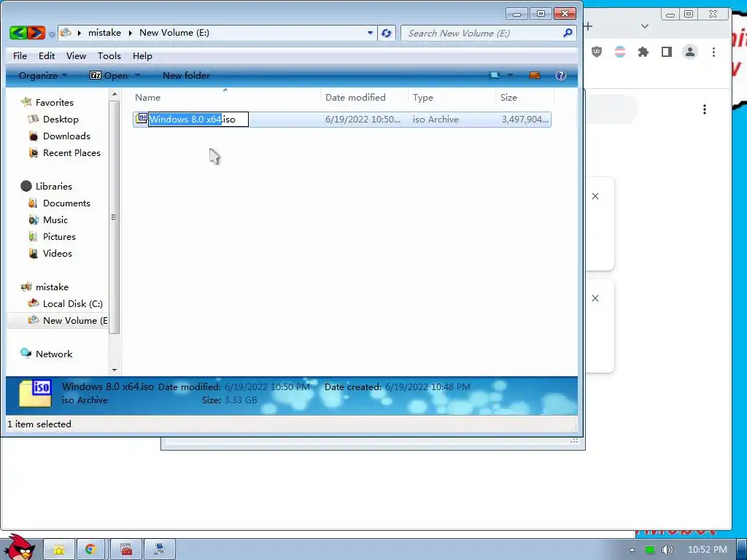Sort by the Size column header

(525, 97)
